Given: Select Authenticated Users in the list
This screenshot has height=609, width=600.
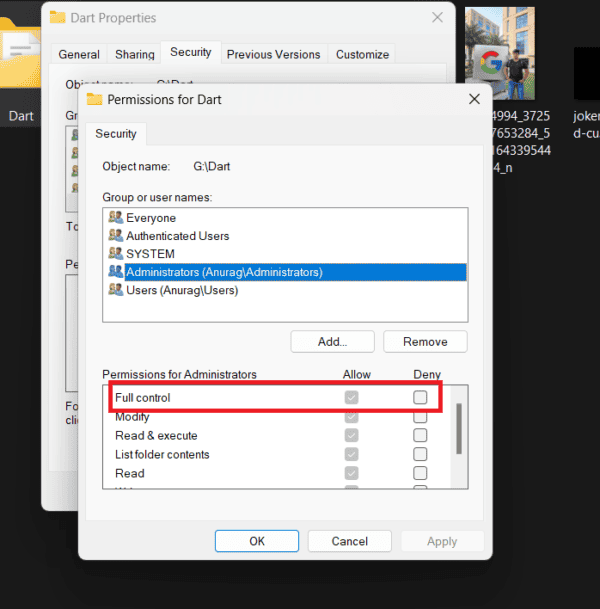Looking at the screenshot, I should [x=285, y=235].
